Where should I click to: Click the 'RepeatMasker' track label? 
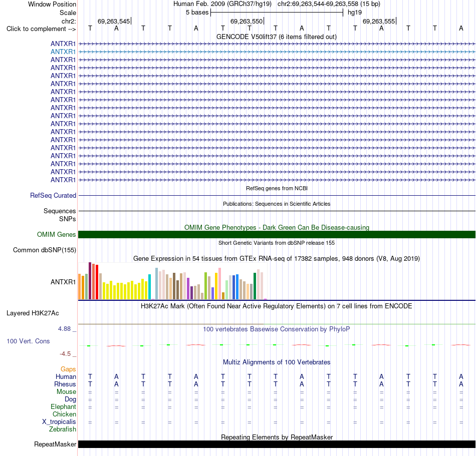(x=55, y=444)
